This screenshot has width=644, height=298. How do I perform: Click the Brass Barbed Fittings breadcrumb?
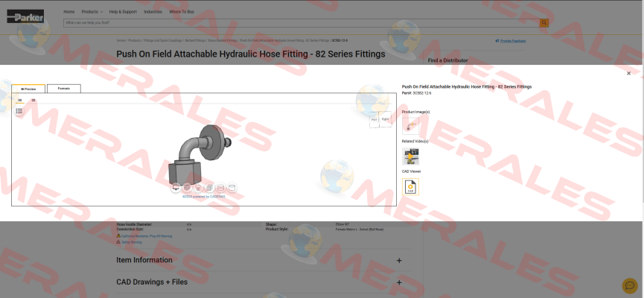[x=223, y=41]
